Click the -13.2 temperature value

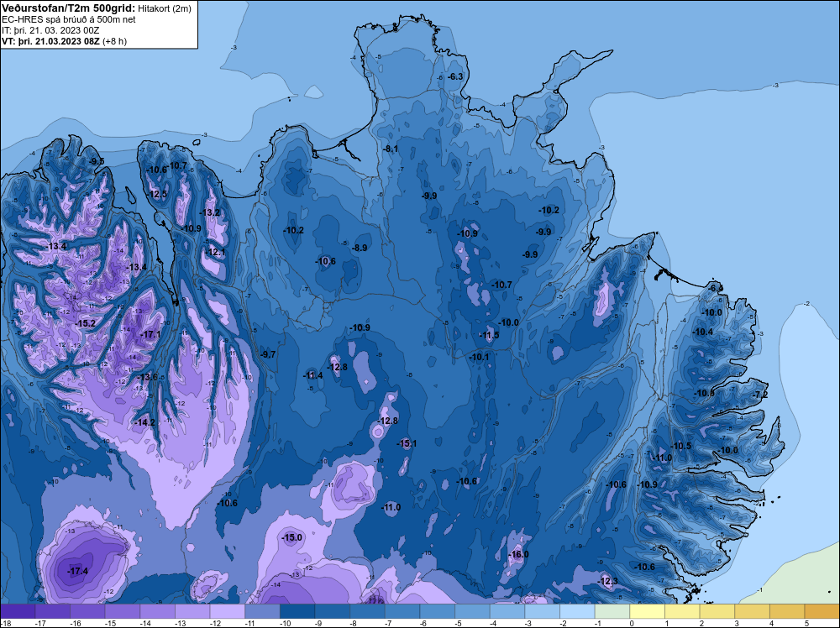(x=210, y=212)
